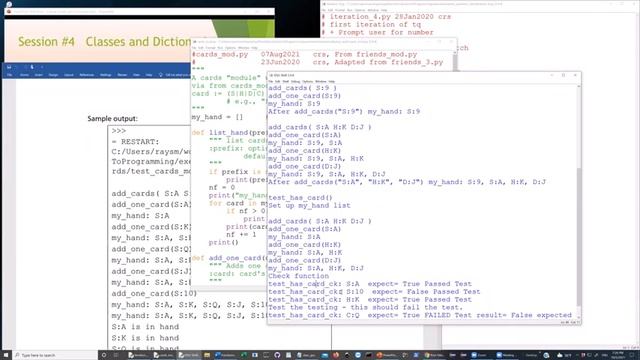Open the Word File tab
Screen dimensions: 640x360
9,75
